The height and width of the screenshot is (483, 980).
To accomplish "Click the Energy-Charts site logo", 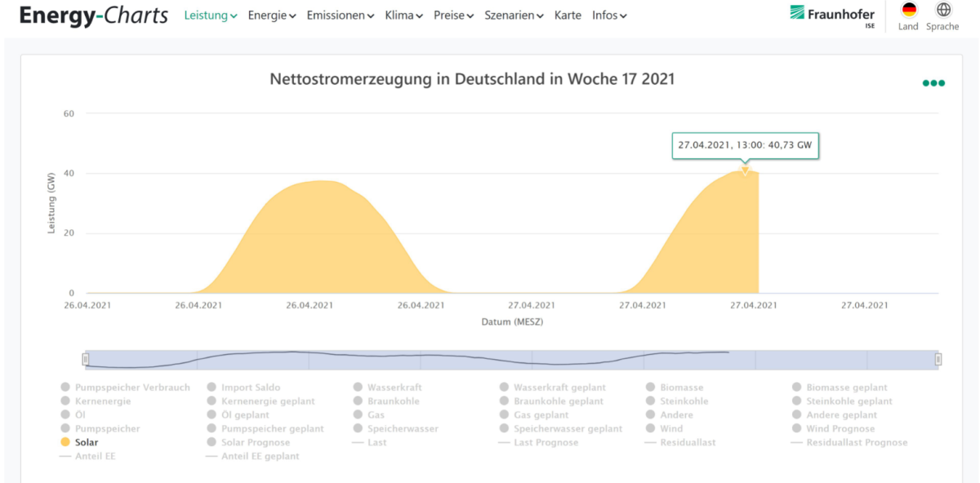I will (x=93, y=16).
